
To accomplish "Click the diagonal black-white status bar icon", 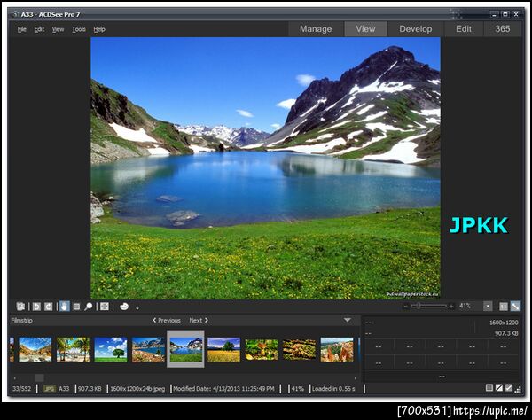I will (499, 388).
